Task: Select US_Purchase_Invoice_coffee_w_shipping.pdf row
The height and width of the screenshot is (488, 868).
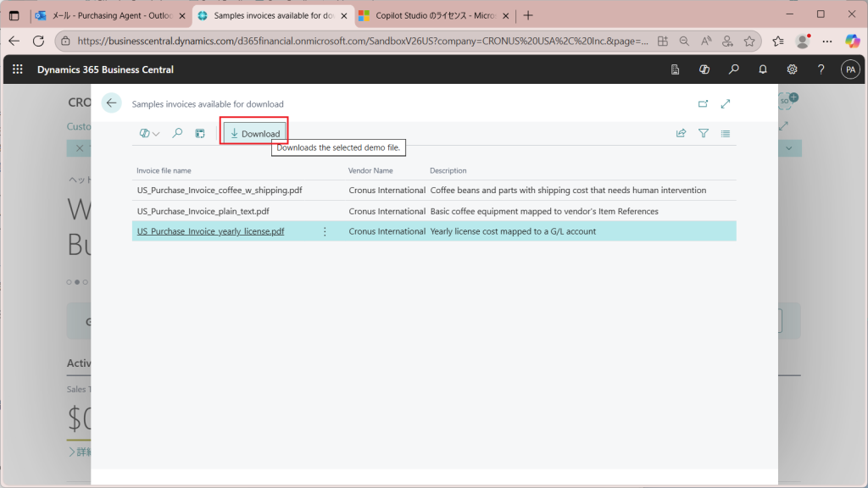Action: pos(434,191)
